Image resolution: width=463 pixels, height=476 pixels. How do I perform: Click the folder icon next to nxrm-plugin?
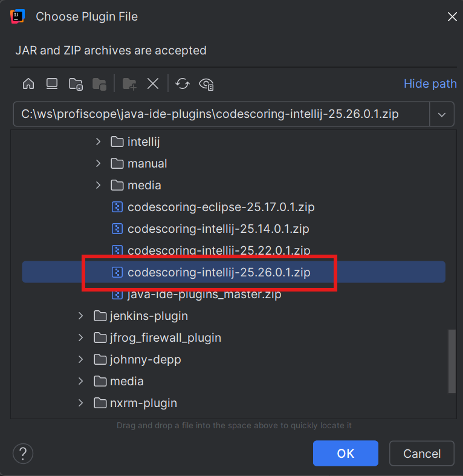[x=100, y=403]
